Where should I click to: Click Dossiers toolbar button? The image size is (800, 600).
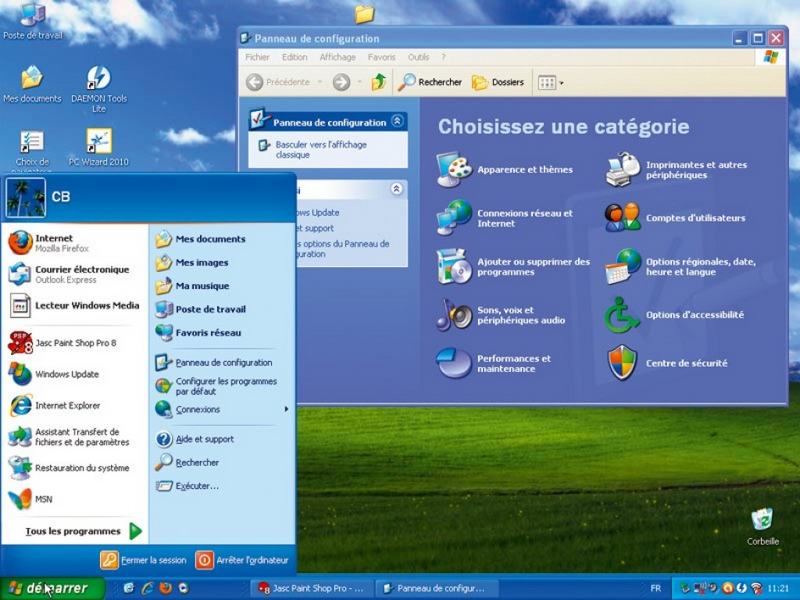(x=498, y=82)
